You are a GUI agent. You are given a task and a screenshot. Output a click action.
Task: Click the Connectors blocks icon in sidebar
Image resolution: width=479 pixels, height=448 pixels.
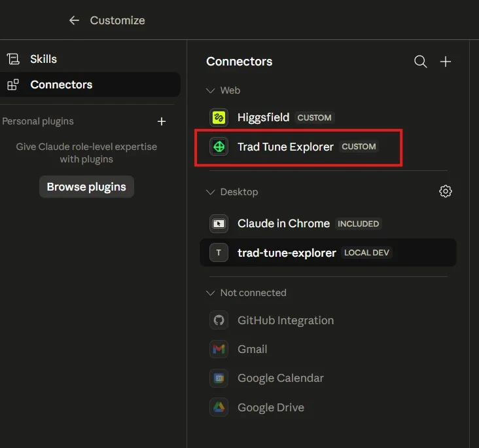coord(13,84)
